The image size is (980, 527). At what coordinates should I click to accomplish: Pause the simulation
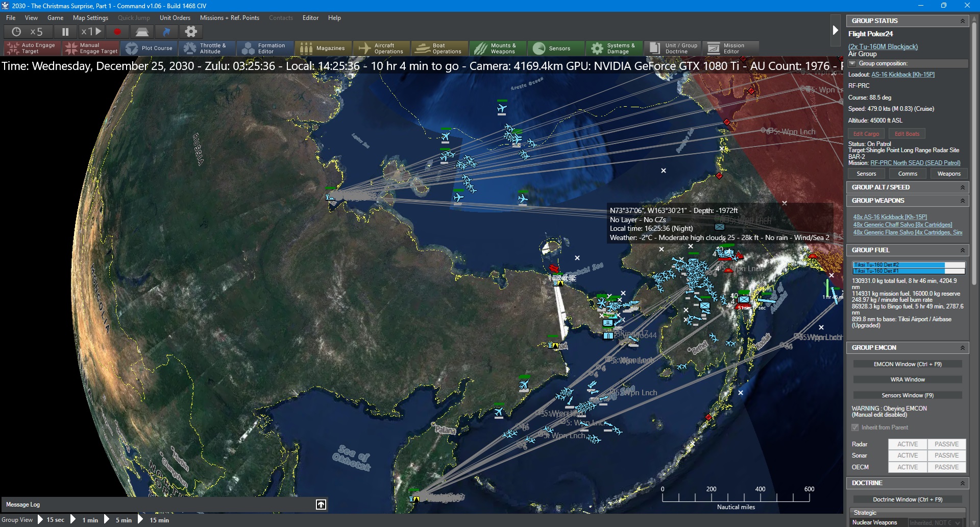pos(65,32)
